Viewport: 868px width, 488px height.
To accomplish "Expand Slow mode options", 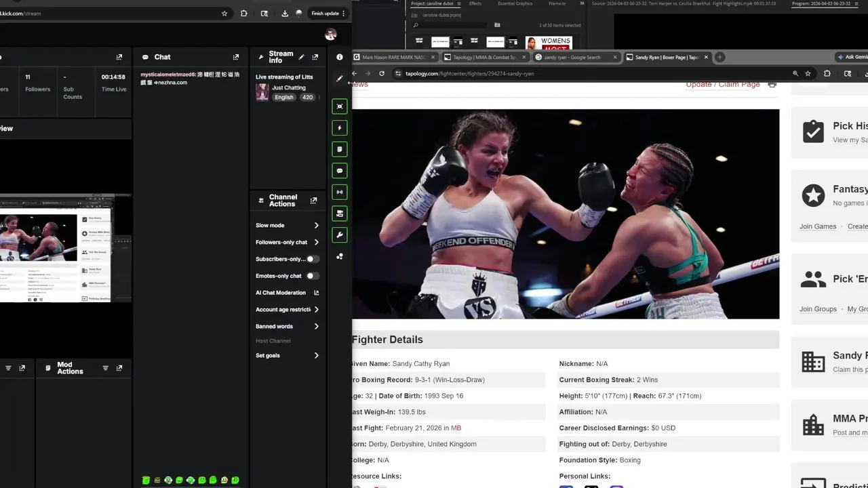I will point(316,225).
